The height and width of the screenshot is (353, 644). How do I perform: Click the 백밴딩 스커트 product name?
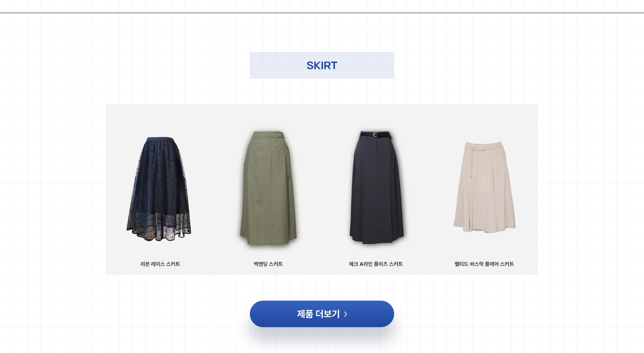(268, 264)
